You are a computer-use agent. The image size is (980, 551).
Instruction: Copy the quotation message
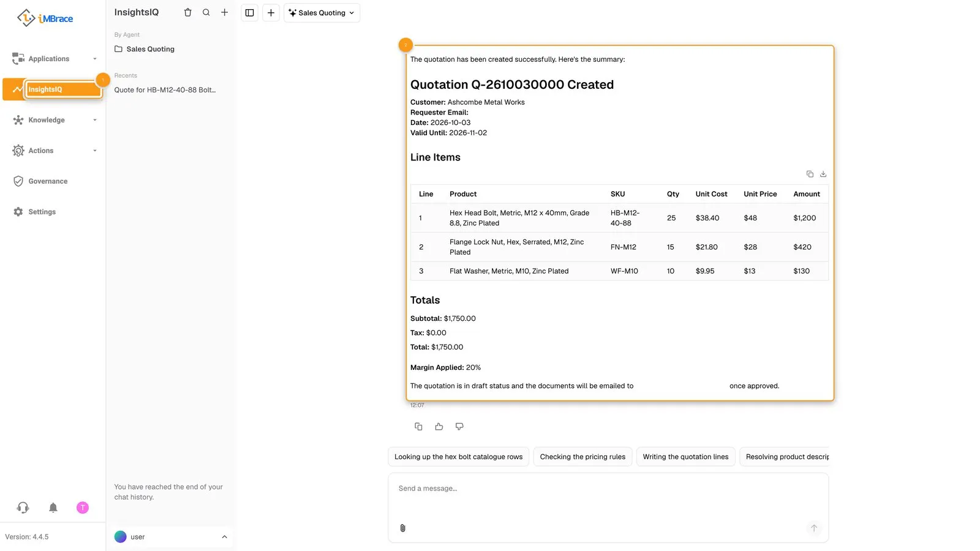click(x=418, y=427)
